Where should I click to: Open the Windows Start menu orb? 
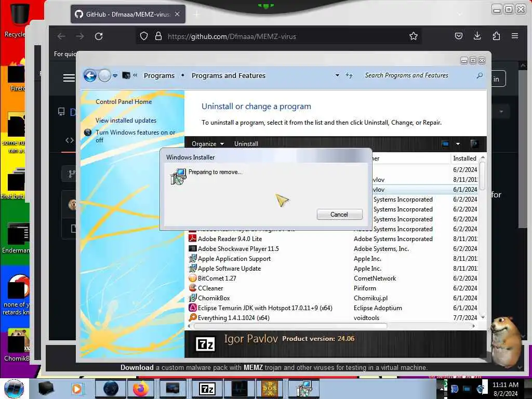coord(14,389)
